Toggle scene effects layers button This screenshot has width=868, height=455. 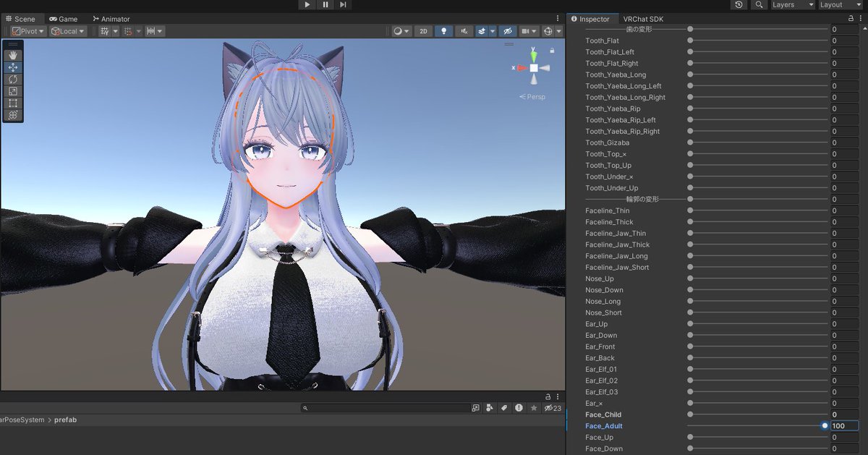pyautogui.click(x=482, y=31)
